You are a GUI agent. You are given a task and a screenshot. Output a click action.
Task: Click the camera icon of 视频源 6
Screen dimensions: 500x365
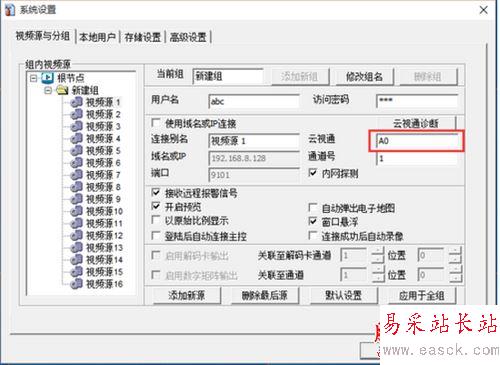77,163
